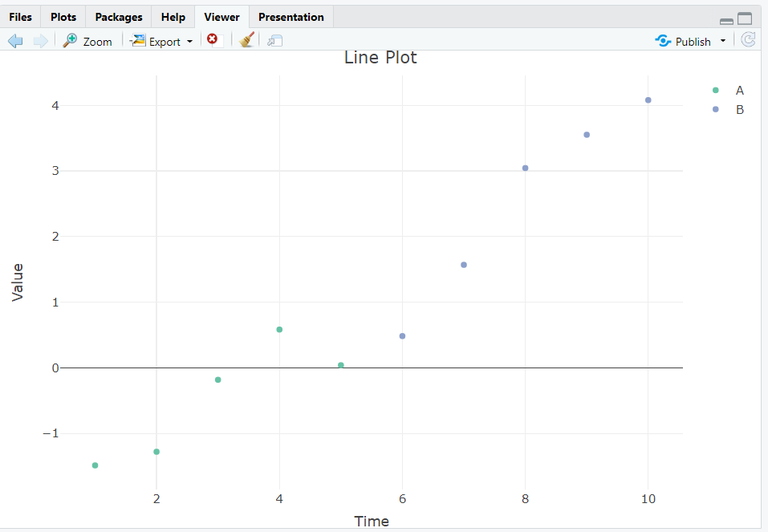Click the B data point at Time 8

tap(525, 168)
